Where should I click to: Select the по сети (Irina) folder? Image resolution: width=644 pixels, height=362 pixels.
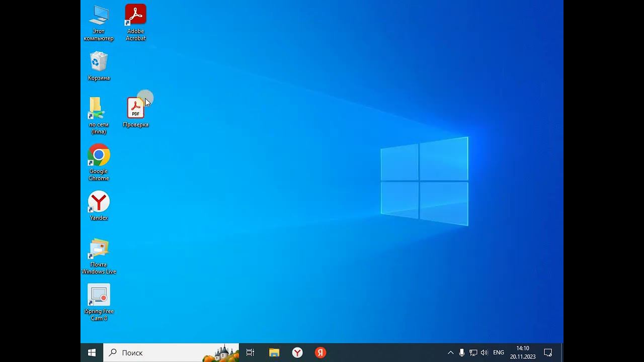pyautogui.click(x=99, y=116)
